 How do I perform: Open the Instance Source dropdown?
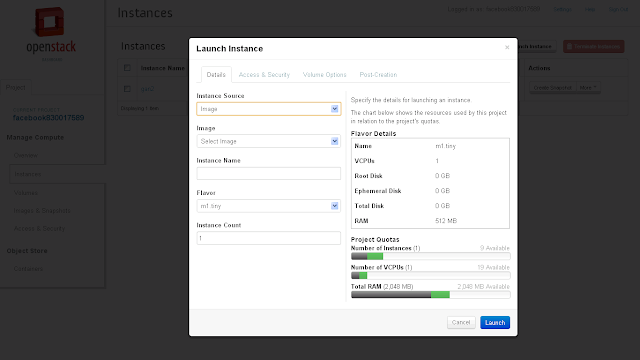point(269,109)
